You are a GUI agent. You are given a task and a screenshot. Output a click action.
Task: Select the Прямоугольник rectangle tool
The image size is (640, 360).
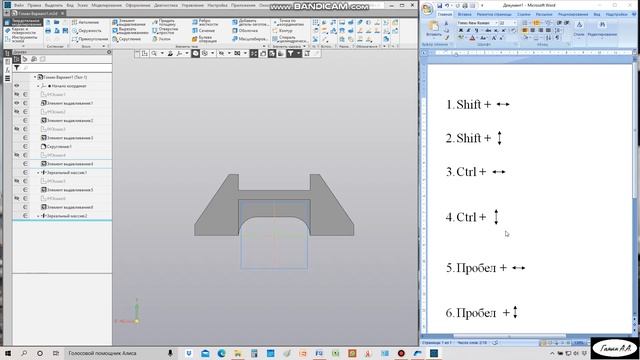[90, 39]
